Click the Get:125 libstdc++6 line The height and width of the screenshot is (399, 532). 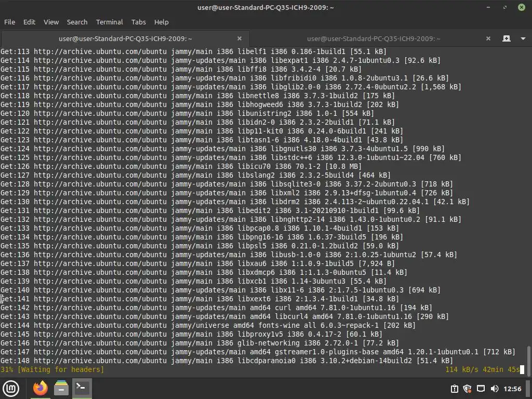click(231, 157)
